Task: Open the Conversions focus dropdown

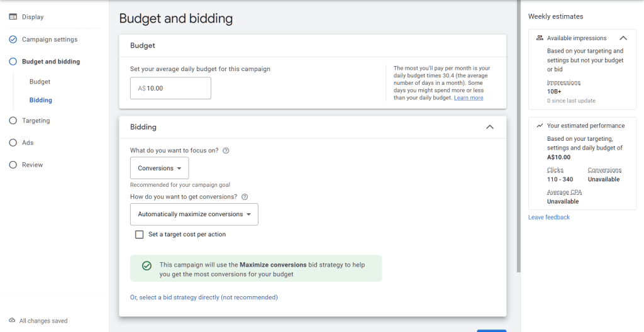Action: pyautogui.click(x=159, y=169)
